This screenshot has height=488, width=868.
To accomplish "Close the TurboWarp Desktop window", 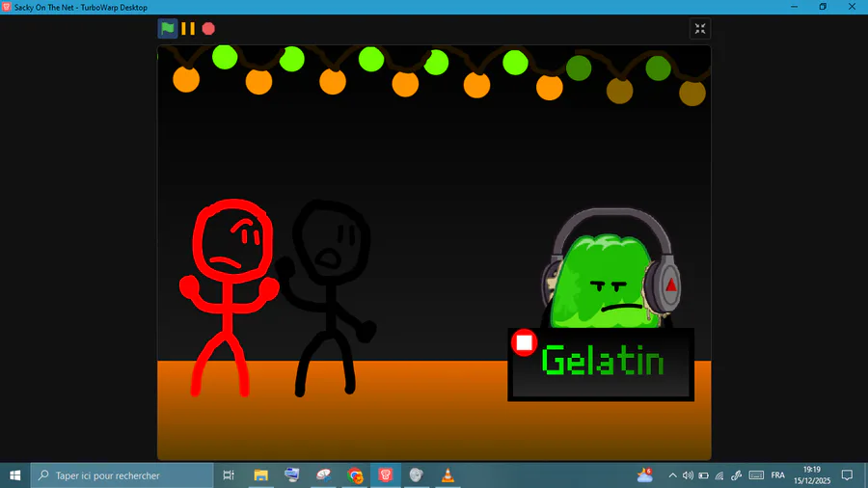I will [x=852, y=7].
